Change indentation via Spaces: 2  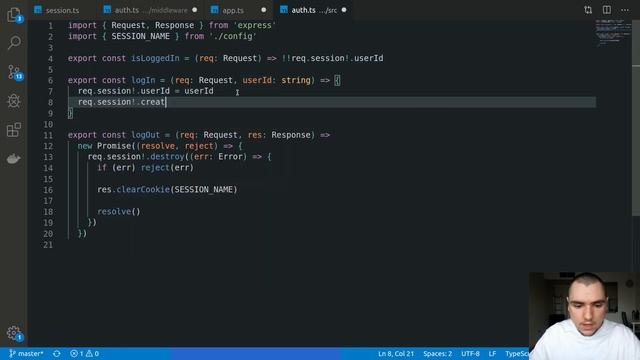point(437,353)
